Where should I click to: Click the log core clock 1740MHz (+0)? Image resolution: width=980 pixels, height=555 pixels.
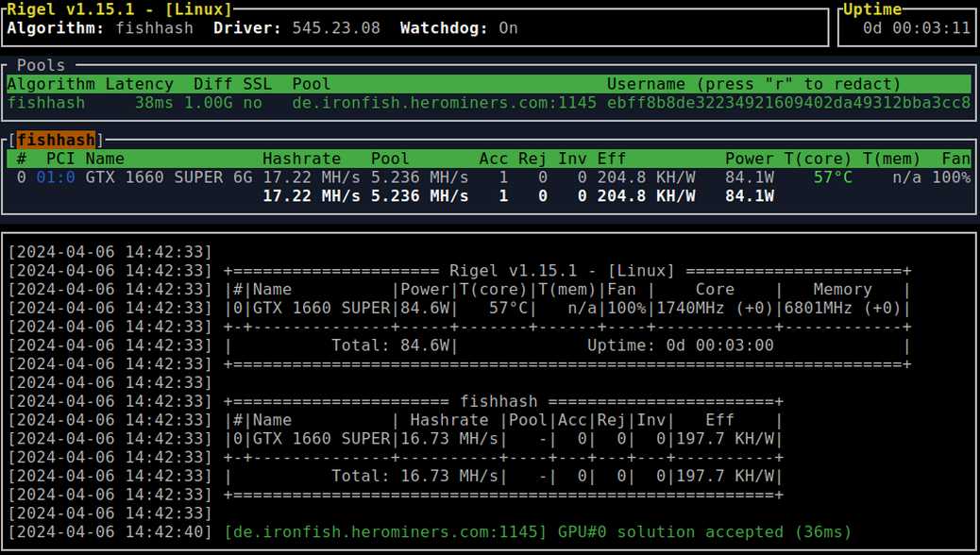click(x=715, y=308)
